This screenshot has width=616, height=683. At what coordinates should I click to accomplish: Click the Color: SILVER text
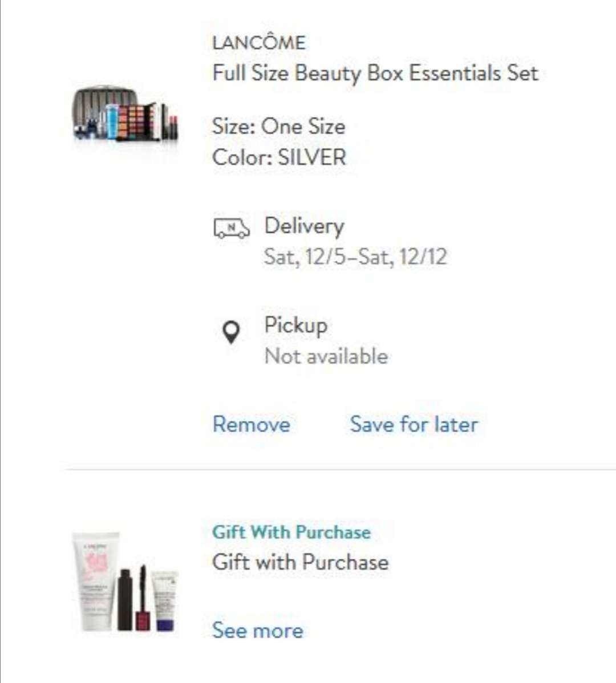pyautogui.click(x=279, y=157)
